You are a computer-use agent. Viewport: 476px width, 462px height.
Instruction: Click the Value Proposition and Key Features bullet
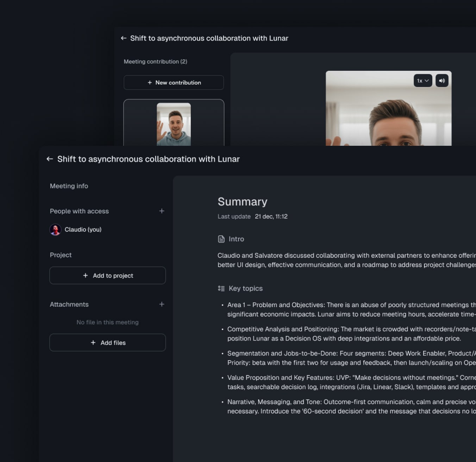click(351, 382)
